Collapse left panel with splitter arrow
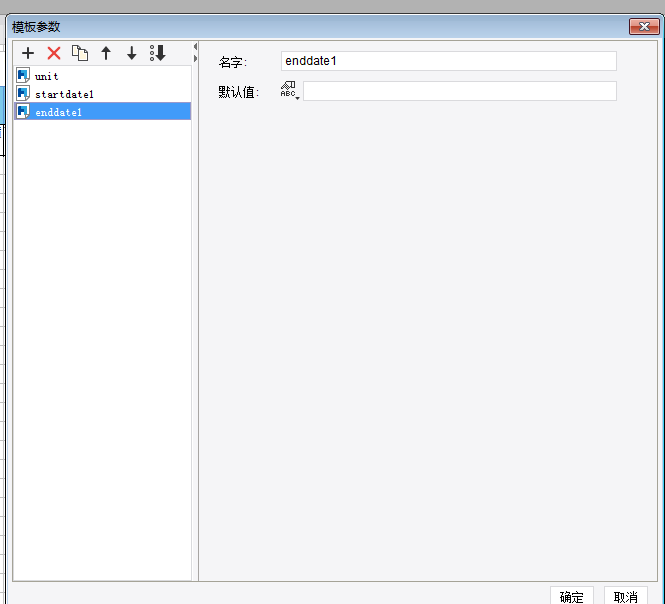665x604 pixels. [196, 47]
